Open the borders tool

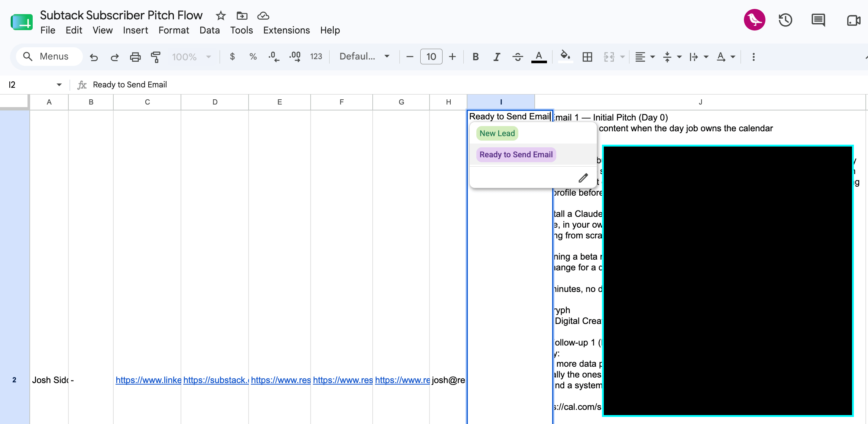587,57
